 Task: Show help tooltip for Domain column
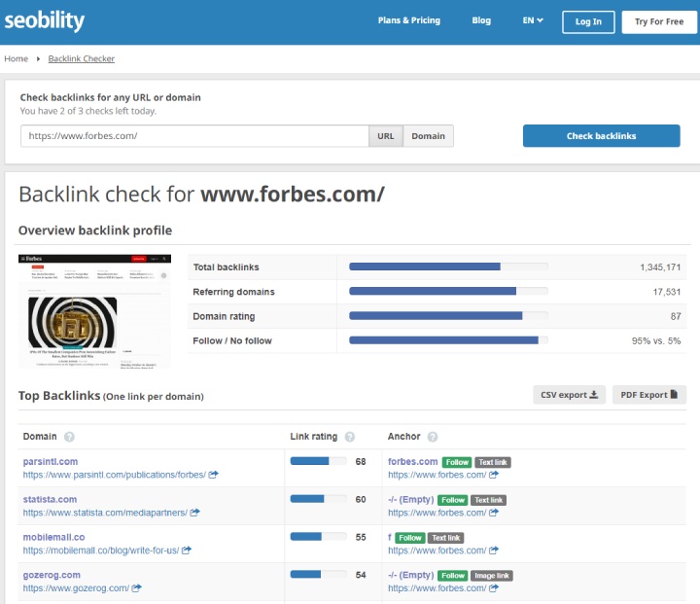[x=69, y=437]
